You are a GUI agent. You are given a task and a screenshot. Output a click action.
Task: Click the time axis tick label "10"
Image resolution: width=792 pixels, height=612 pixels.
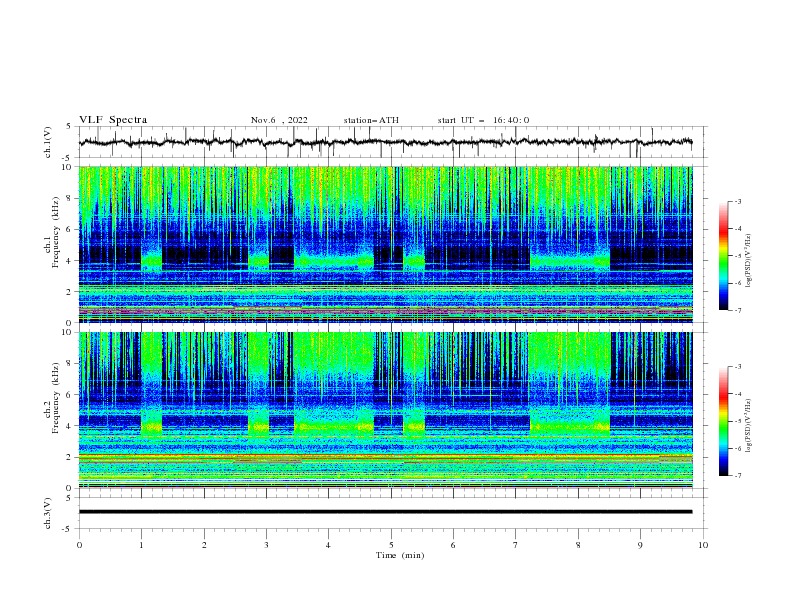tap(703, 545)
